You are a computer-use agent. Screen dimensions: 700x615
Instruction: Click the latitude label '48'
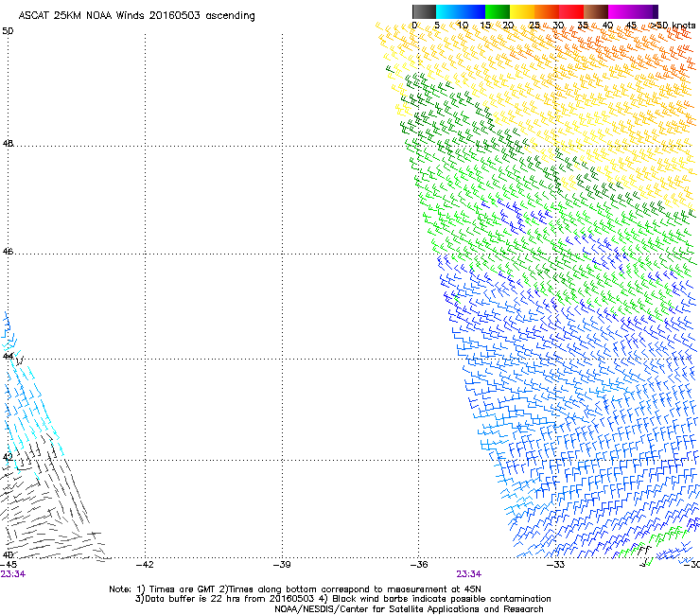tap(8, 144)
